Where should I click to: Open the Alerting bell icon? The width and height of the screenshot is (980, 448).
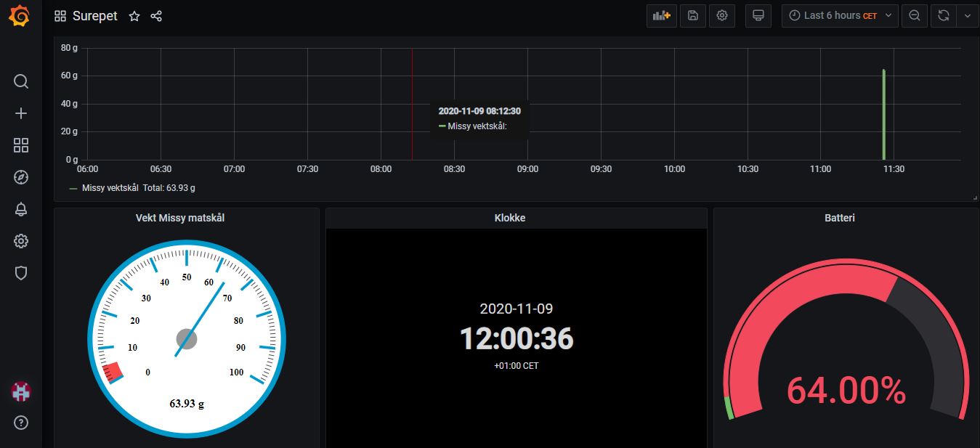(21, 209)
